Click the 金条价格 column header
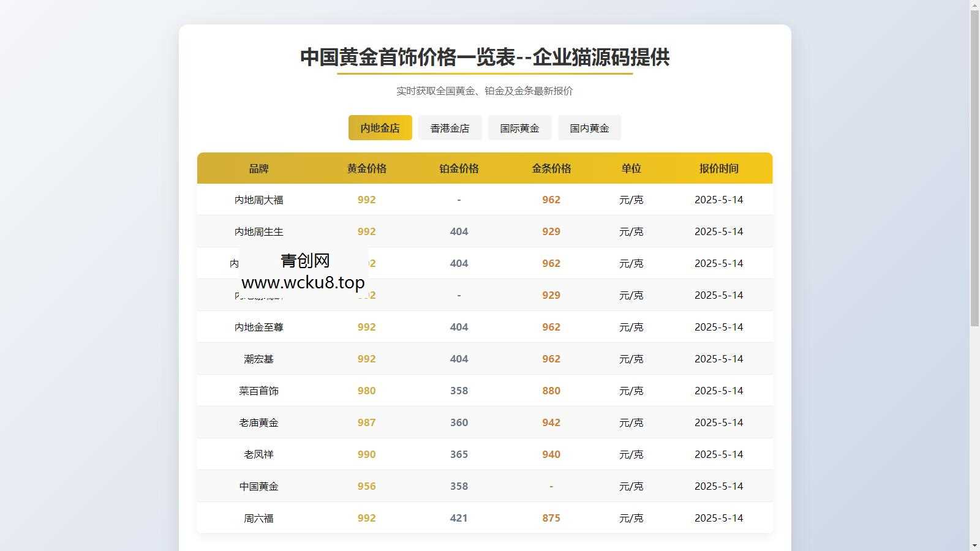The image size is (980, 551). [551, 168]
